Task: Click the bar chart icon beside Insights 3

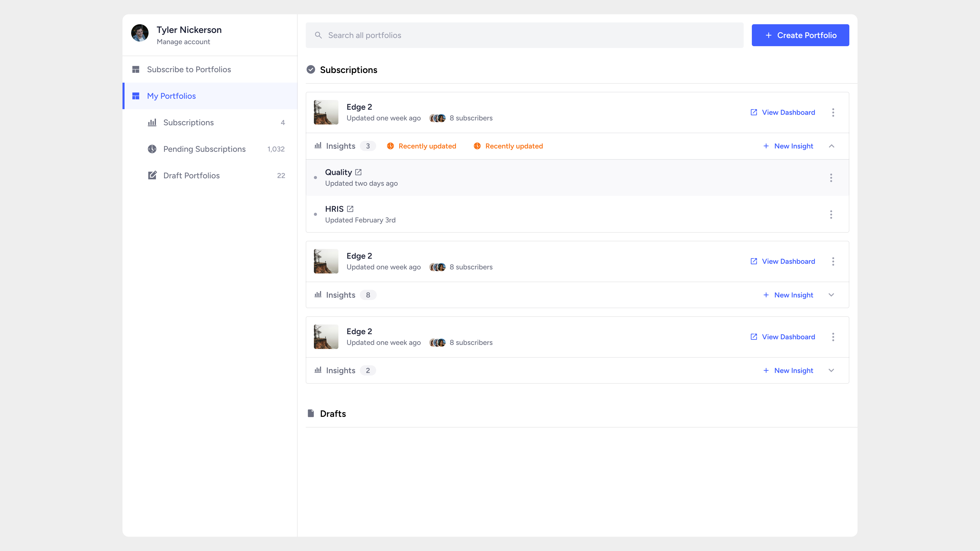Action: [x=318, y=146]
